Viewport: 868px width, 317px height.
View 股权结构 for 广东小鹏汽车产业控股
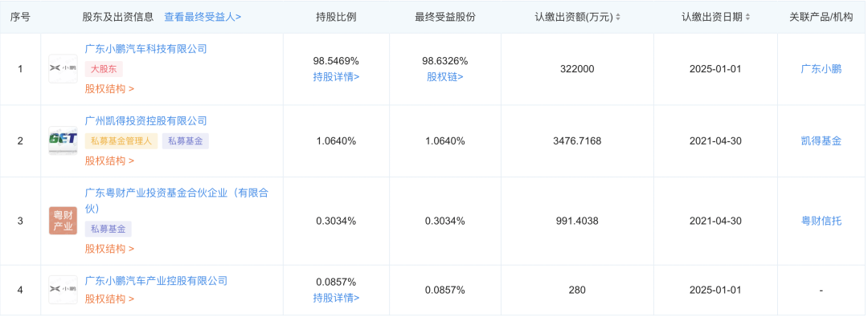109,299
